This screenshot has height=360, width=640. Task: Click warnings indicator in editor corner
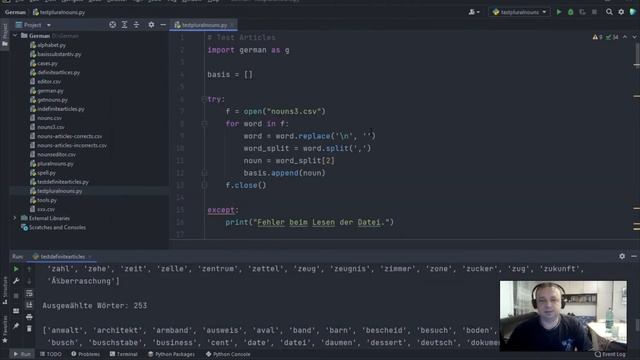(x=605, y=37)
